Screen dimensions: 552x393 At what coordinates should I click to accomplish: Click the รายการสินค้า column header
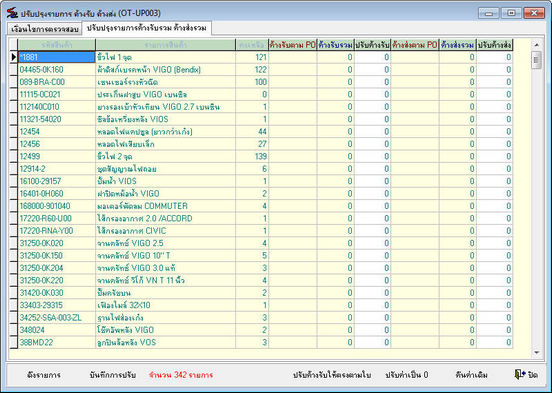(165, 45)
